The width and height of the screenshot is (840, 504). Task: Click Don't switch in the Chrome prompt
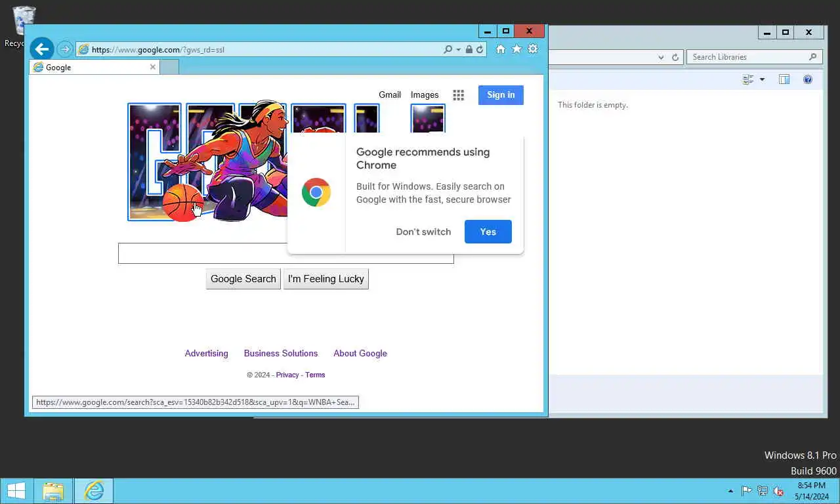click(x=423, y=232)
